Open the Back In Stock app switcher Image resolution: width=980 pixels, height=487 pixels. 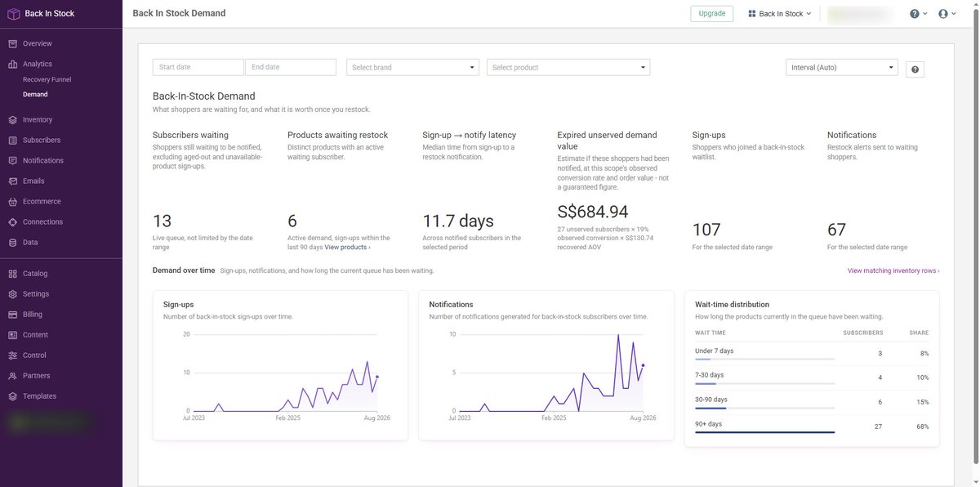[780, 14]
